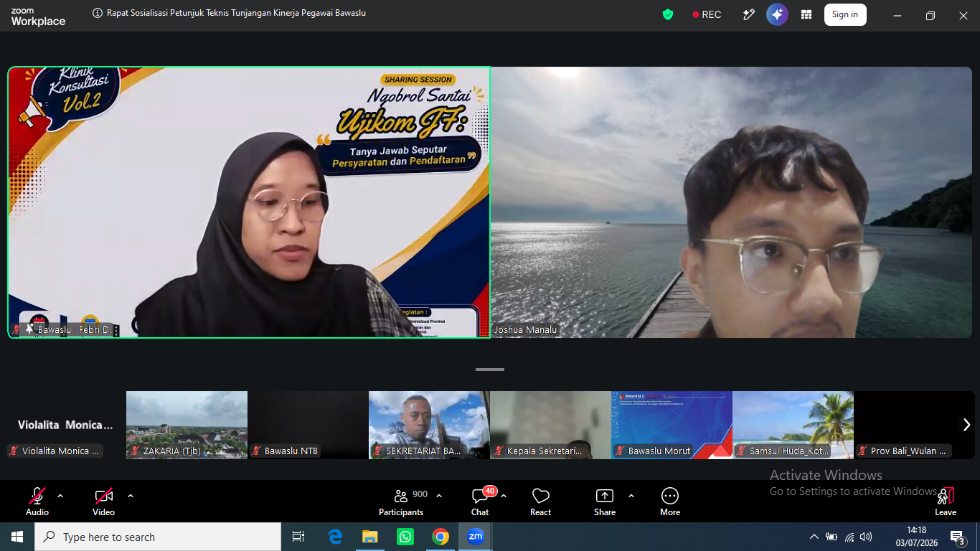This screenshot has width=980, height=551.
Task: Open the AI Companion sparkle icon
Action: tap(777, 14)
